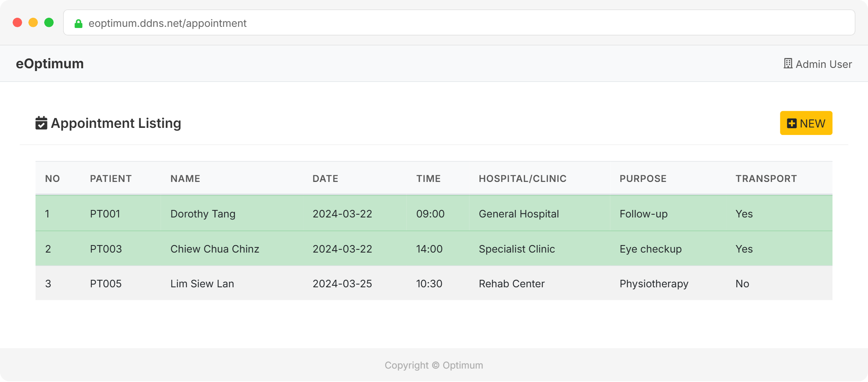Sort table by the DATE column header
The image size is (868, 382).
(325, 179)
